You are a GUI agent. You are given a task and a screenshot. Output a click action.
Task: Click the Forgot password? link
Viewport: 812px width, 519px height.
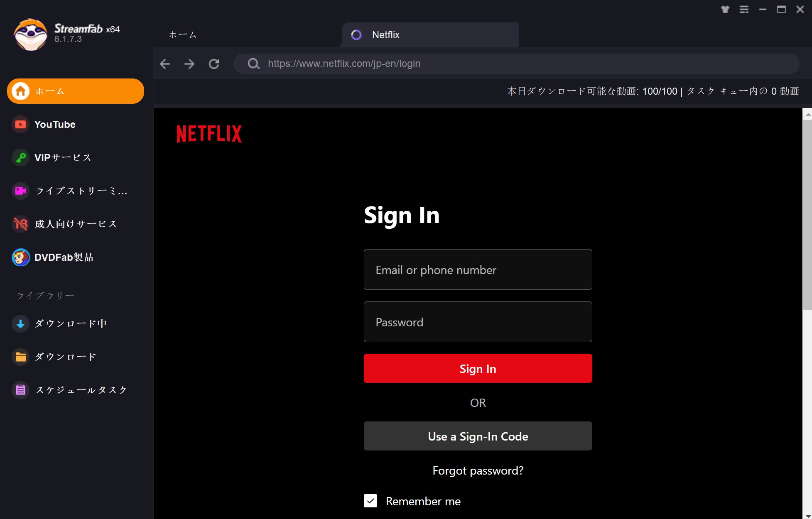pyautogui.click(x=478, y=470)
